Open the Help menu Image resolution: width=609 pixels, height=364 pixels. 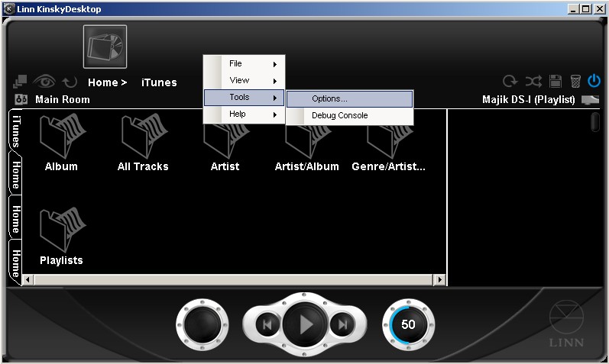point(244,114)
